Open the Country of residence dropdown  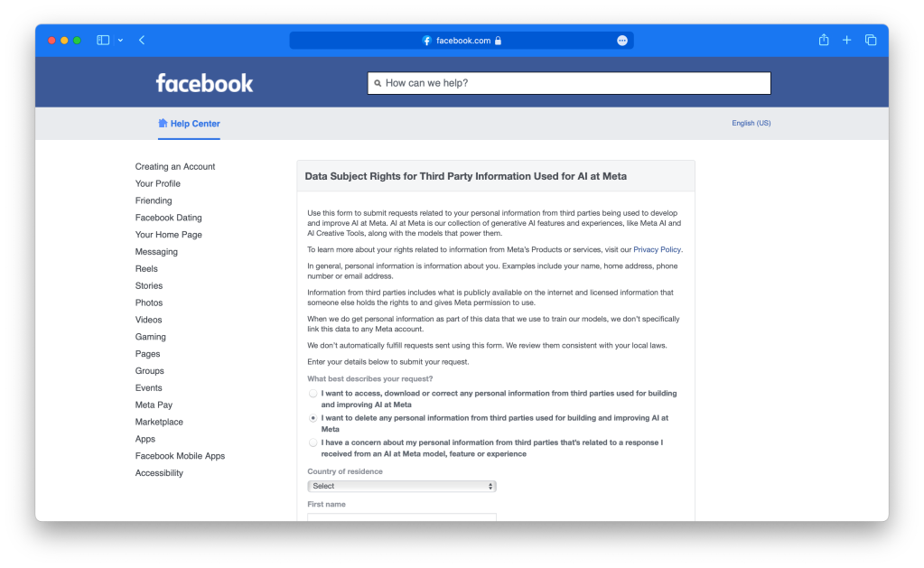pos(401,486)
